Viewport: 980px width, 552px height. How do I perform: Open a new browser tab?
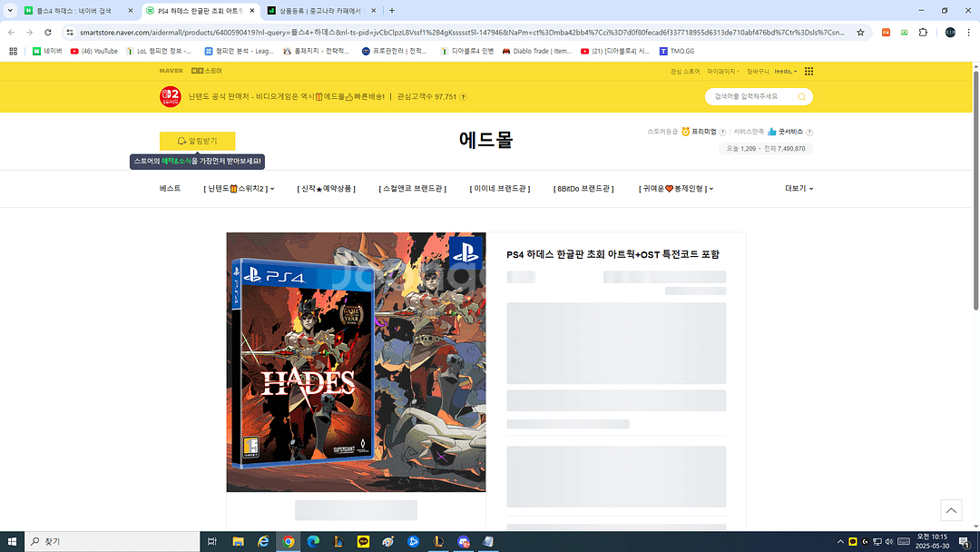point(392,11)
